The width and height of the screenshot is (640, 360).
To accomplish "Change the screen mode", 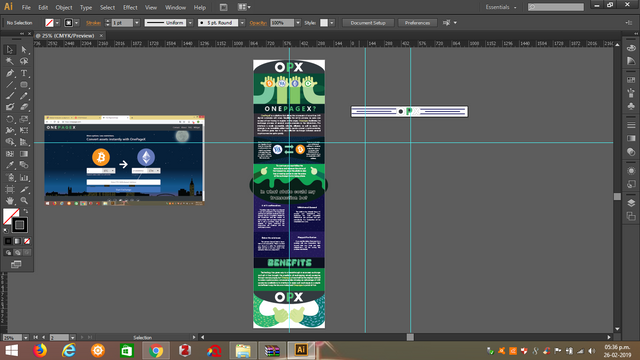I will pos(16,264).
